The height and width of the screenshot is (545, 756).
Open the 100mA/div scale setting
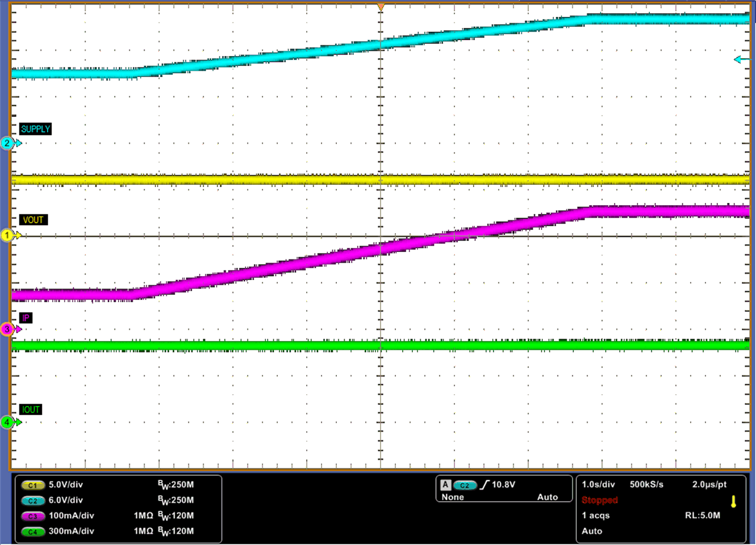click(x=71, y=516)
